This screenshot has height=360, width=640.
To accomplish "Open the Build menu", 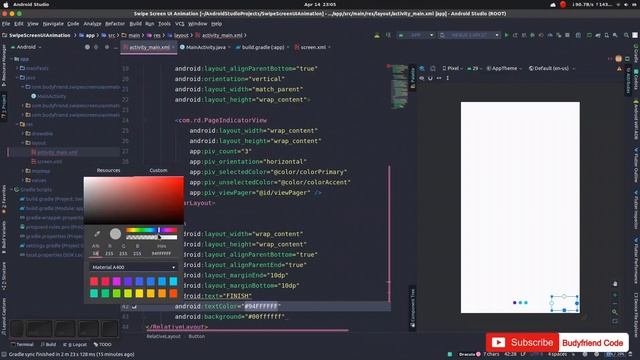I will (135, 24).
